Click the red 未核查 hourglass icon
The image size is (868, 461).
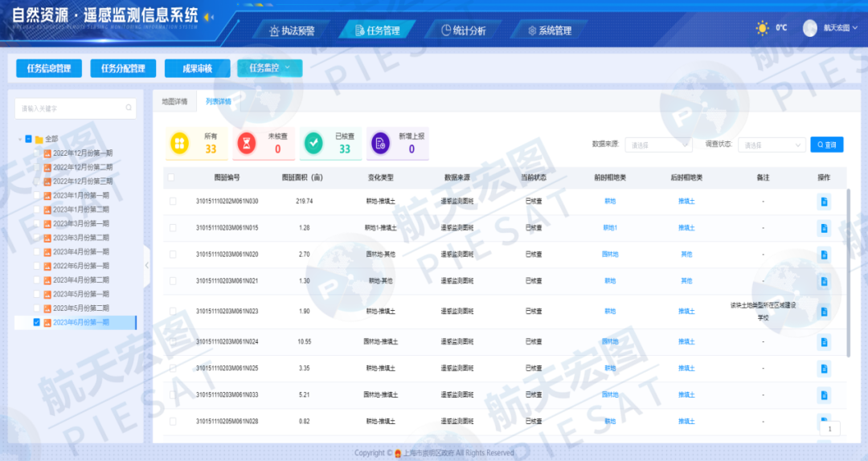[250, 143]
